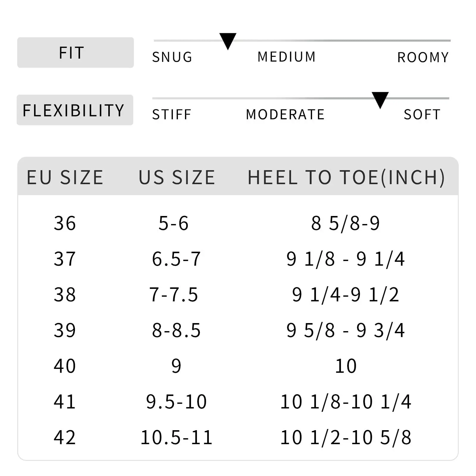Click the FLEXIBILITY slider triangle marker
The height and width of the screenshot is (476, 476).
[x=380, y=99]
